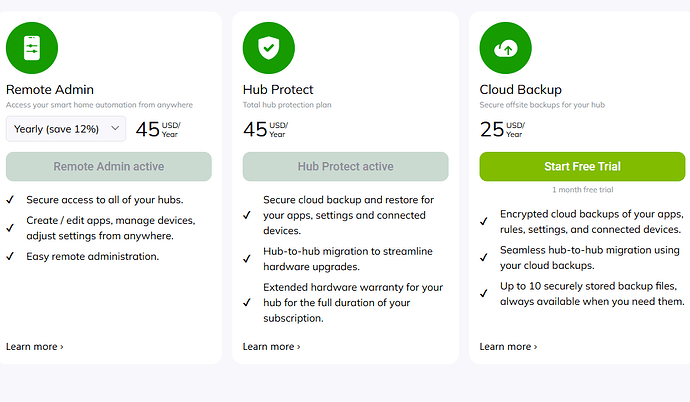Click the Hub Protect active button
The image size is (690, 402).
click(x=346, y=167)
